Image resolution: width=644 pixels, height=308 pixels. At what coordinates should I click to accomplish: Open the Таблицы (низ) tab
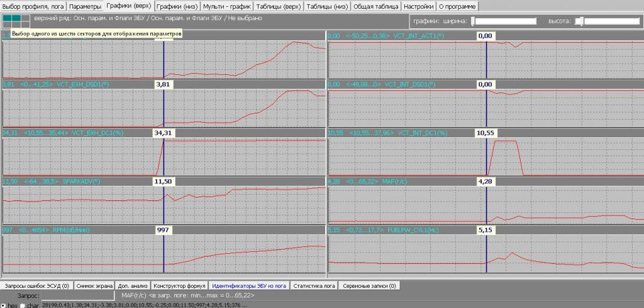pos(327,6)
